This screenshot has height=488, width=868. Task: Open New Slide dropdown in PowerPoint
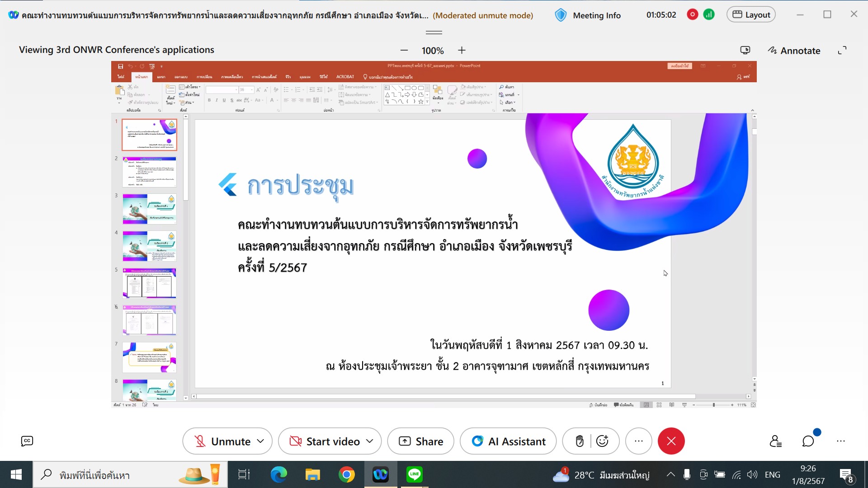(x=170, y=103)
